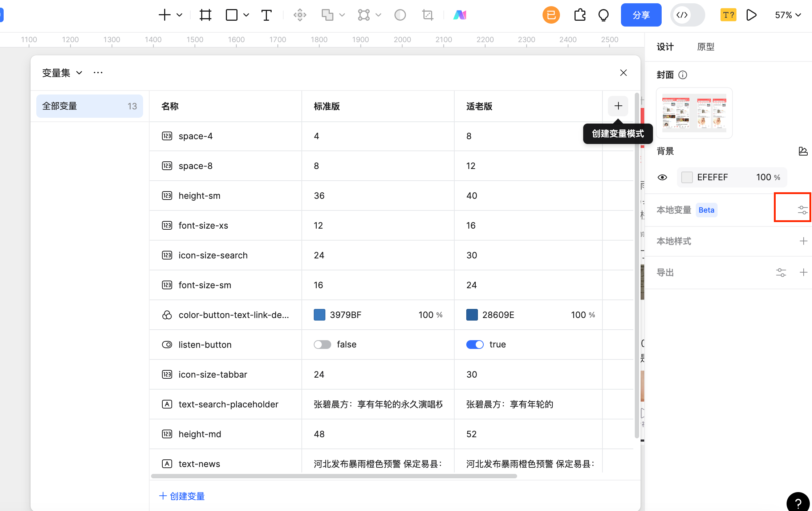Select the Rectangle shape tool
Viewport: 812px width, 511px height.
(x=232, y=15)
